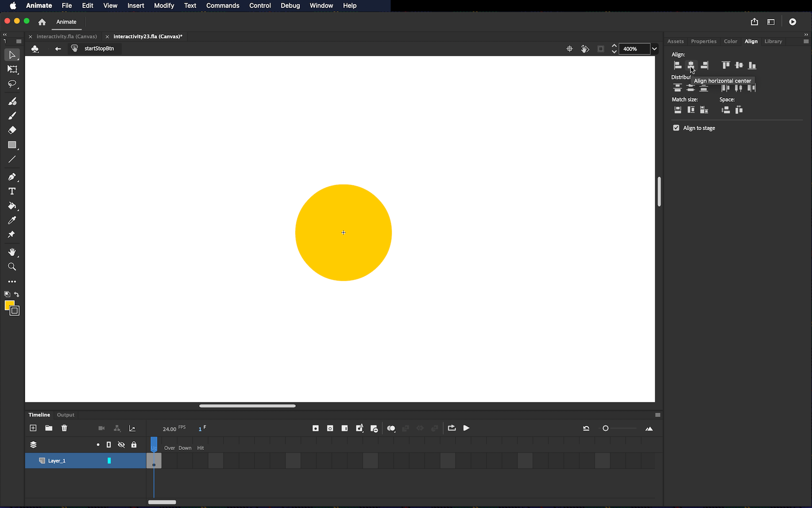Open the 400% zoom level dropdown

pyautogui.click(x=654, y=49)
